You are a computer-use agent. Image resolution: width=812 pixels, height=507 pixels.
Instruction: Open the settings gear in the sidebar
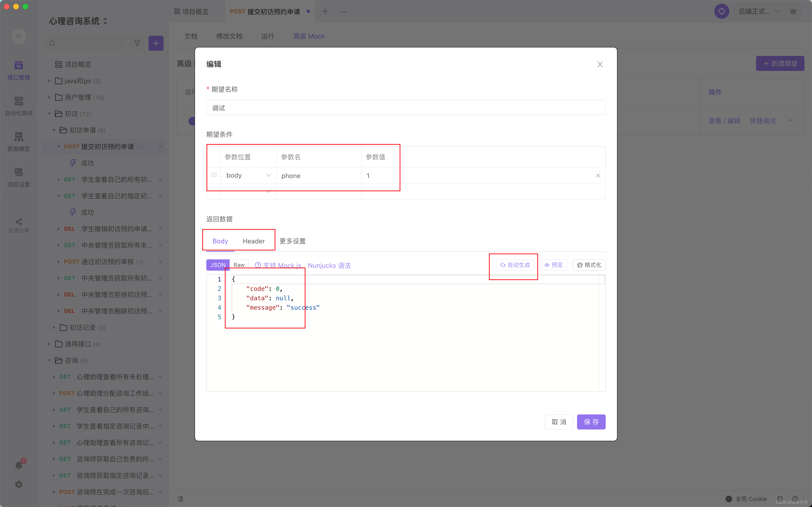[x=19, y=484]
